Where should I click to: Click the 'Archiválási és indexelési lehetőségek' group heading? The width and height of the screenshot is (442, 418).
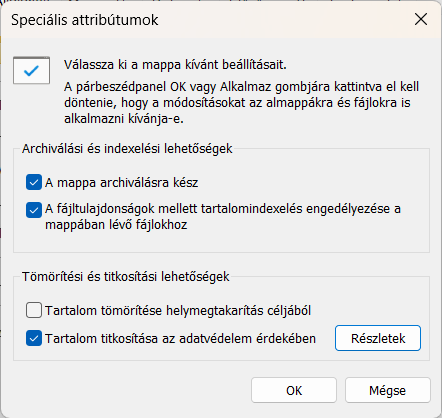[x=127, y=149]
